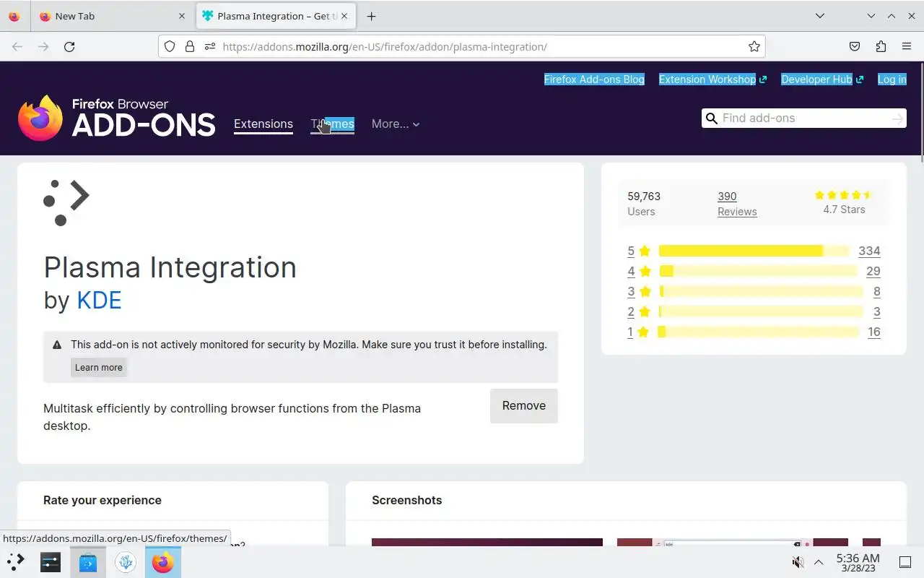Image resolution: width=924 pixels, height=578 pixels.
Task: Open the 334 five-star review count
Action: [x=869, y=251]
